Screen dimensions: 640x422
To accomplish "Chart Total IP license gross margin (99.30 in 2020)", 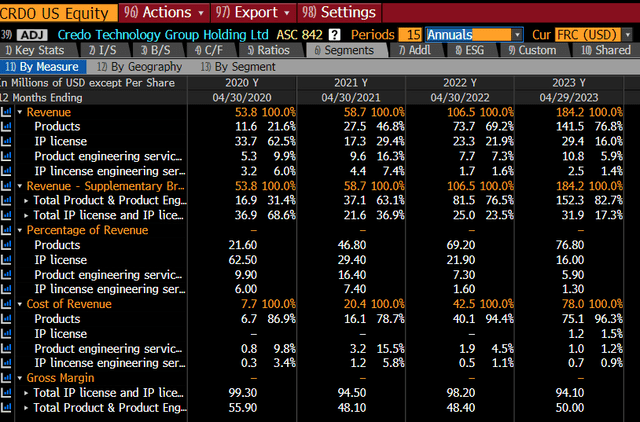I will [6, 393].
